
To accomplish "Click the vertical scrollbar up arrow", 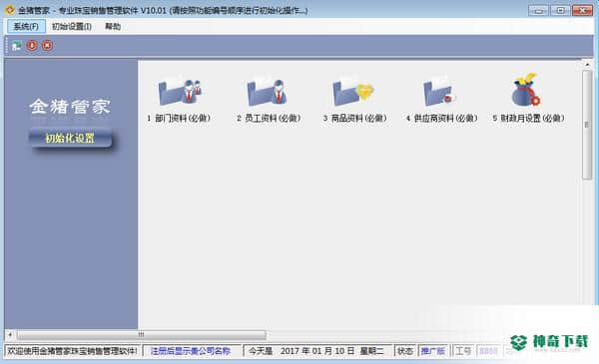I will (587, 65).
